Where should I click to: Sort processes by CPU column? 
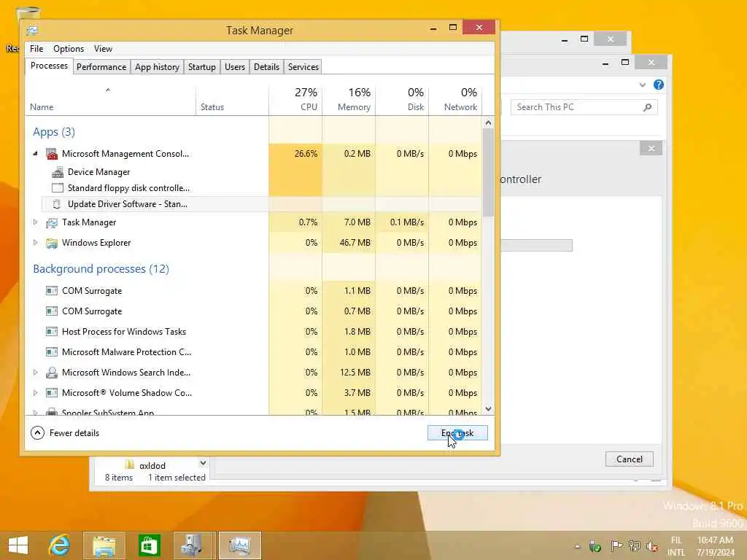(x=296, y=100)
